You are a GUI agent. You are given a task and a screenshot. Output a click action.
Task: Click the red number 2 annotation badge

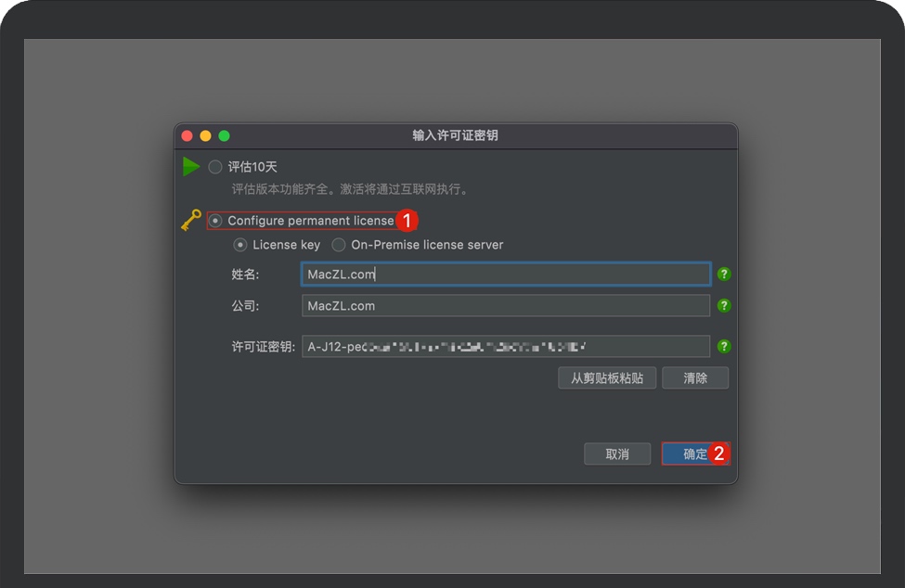[719, 454]
